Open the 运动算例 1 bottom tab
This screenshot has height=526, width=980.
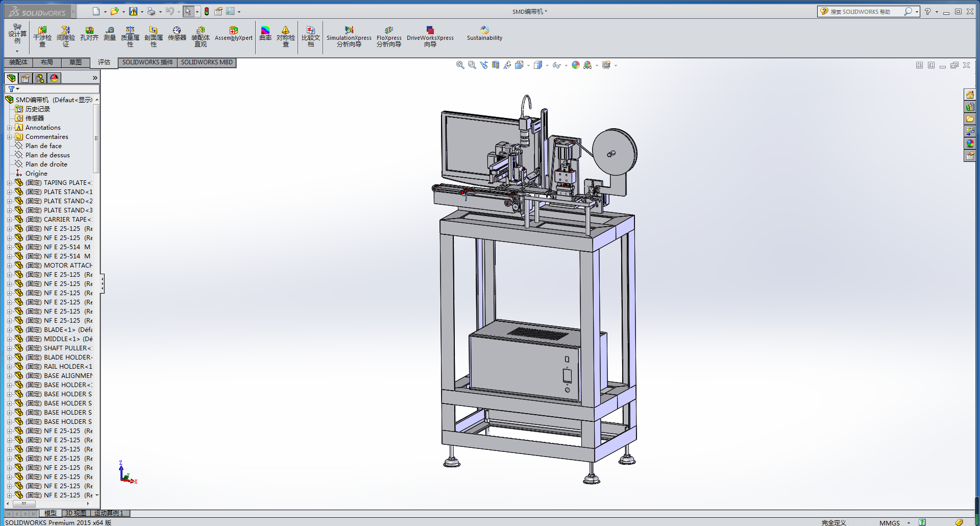pos(109,513)
